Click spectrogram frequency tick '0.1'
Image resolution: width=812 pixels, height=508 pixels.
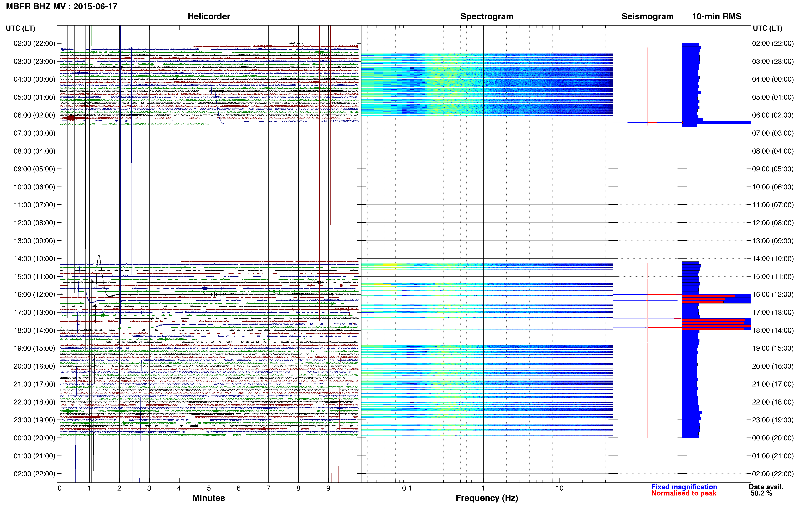(407, 488)
